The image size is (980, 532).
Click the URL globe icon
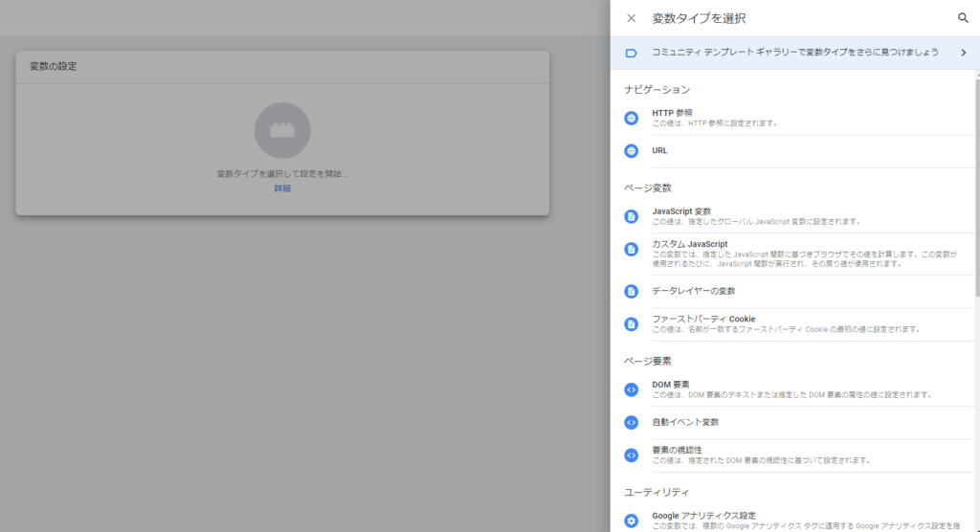pos(632,150)
